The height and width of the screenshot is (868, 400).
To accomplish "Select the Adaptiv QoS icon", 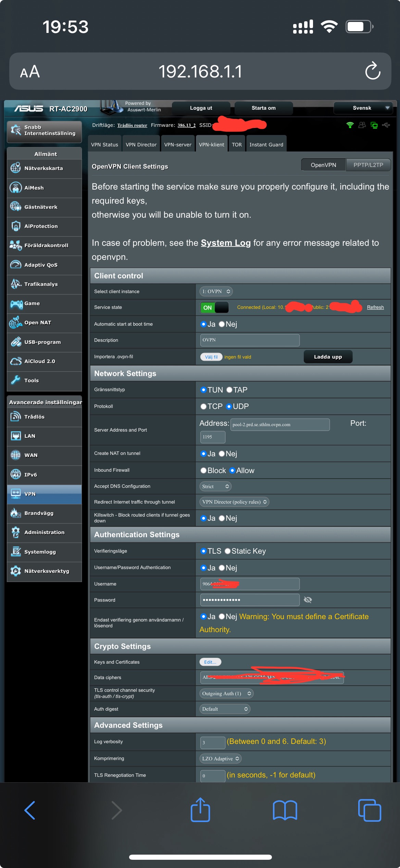I will [16, 265].
